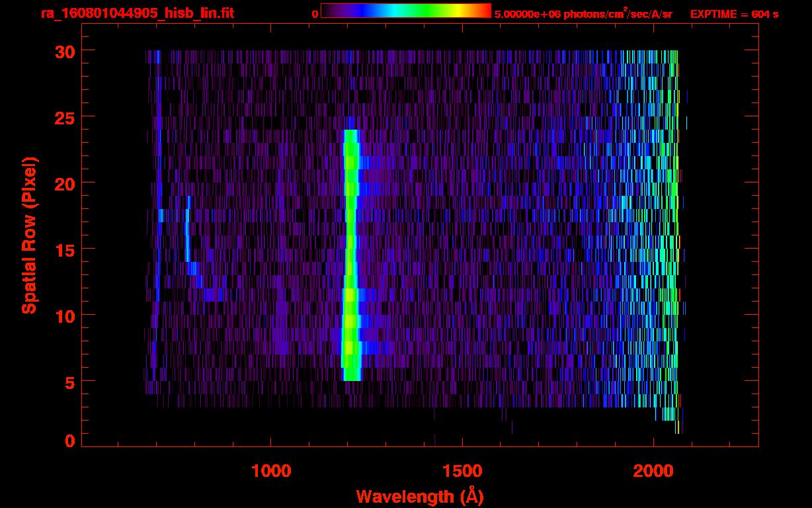Click the EXPTIME = 604 s text

734,14
